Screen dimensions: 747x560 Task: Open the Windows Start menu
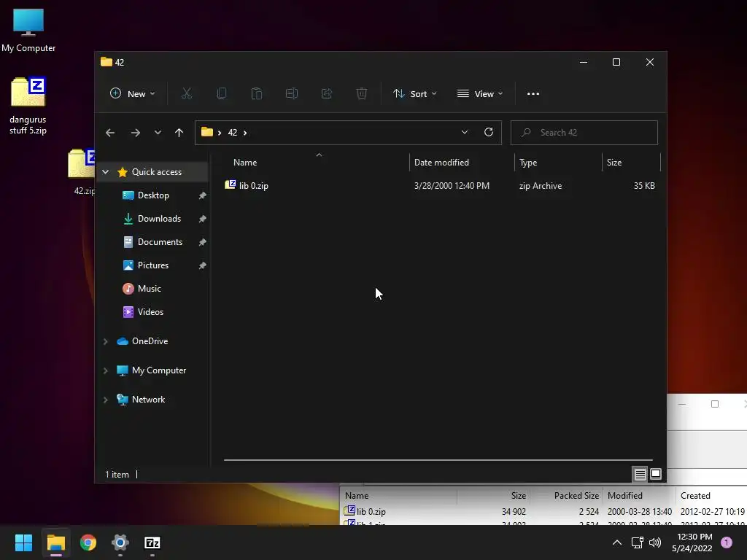[23, 542]
